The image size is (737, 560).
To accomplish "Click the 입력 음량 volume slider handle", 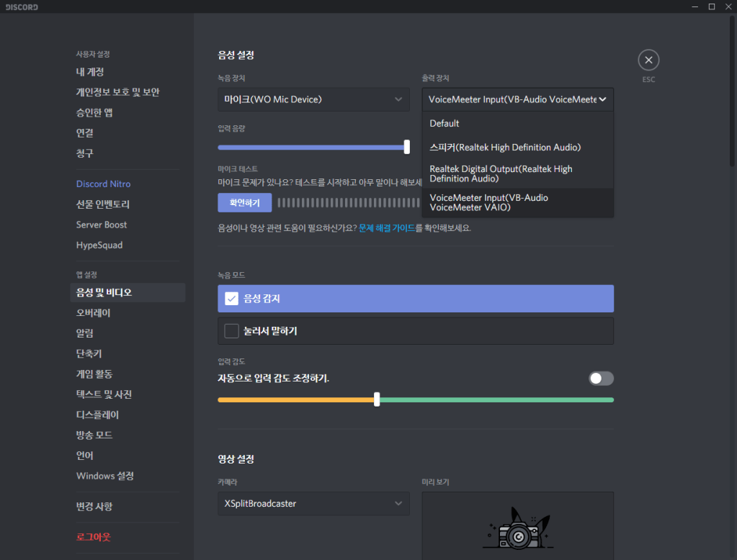I will (x=407, y=147).
